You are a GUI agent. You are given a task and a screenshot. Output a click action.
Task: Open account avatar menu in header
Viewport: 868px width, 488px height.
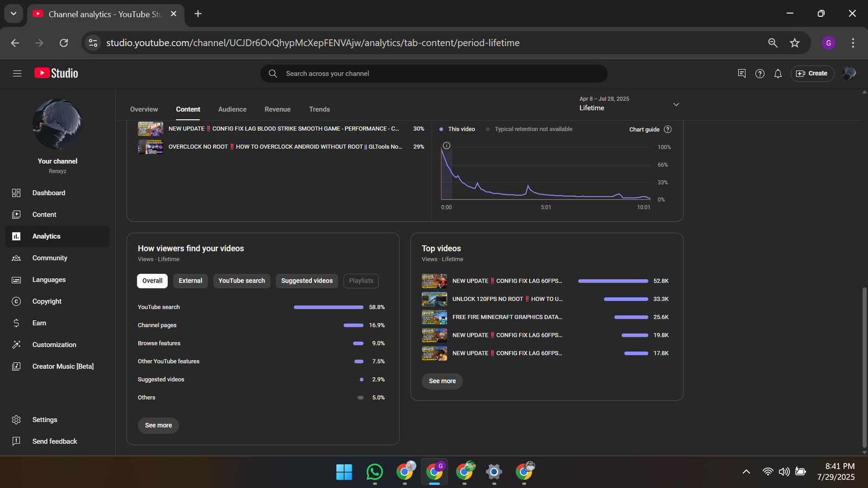click(x=849, y=73)
